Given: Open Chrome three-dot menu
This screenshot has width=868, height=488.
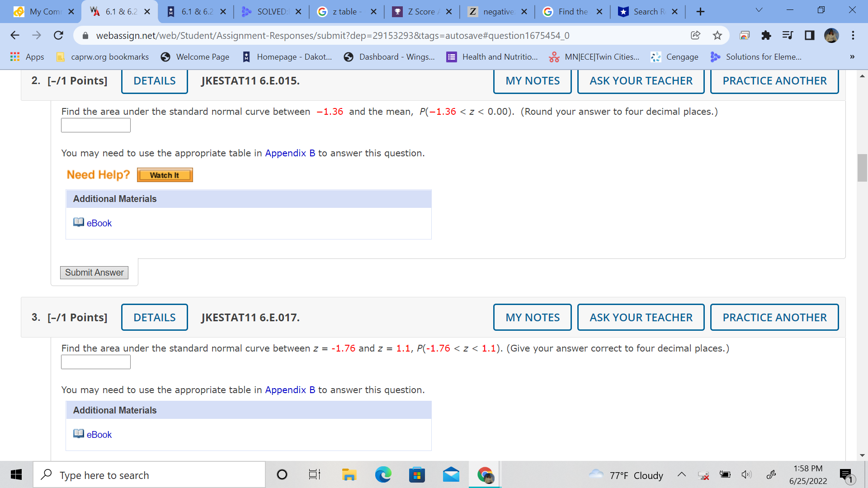Looking at the screenshot, I should 853,35.
